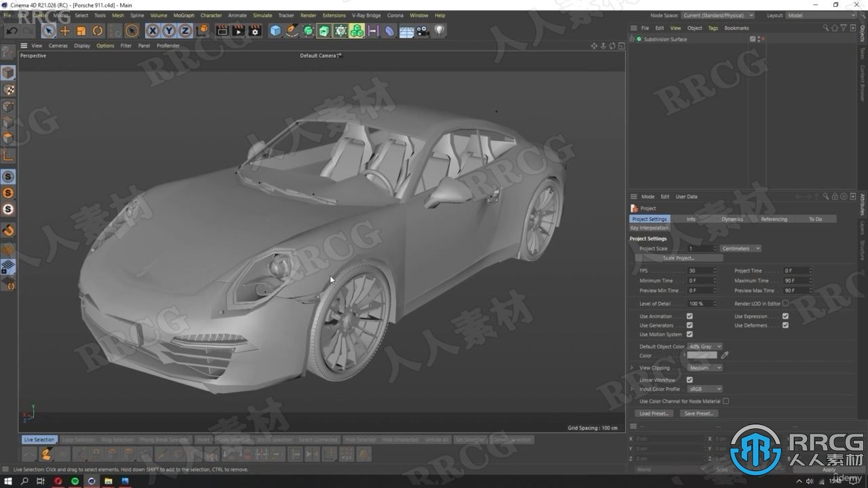868x488 pixels.
Task: Open the viewport Display menu
Action: pyautogui.click(x=82, y=45)
